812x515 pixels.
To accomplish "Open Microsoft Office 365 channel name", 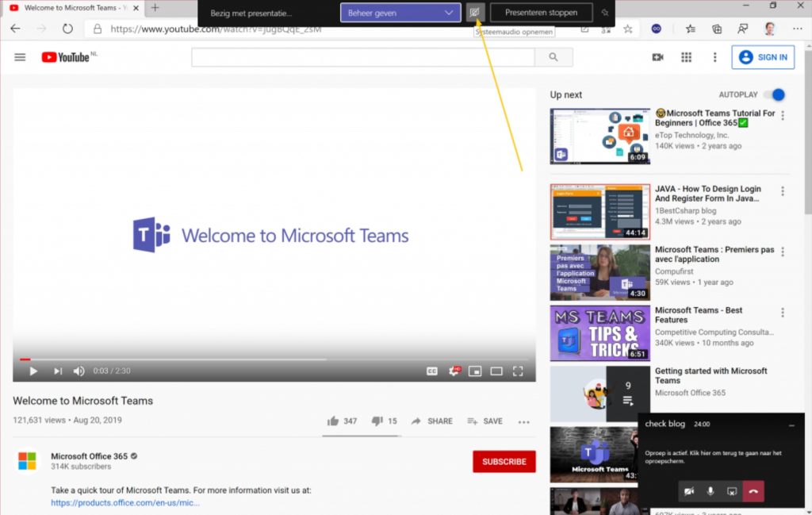I will tap(89, 456).
